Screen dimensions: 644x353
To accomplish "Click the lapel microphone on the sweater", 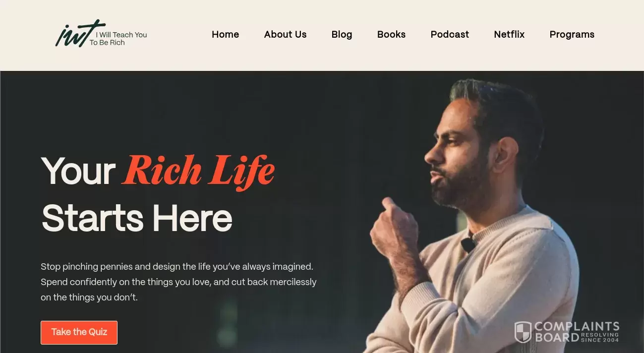I will pos(468,244).
